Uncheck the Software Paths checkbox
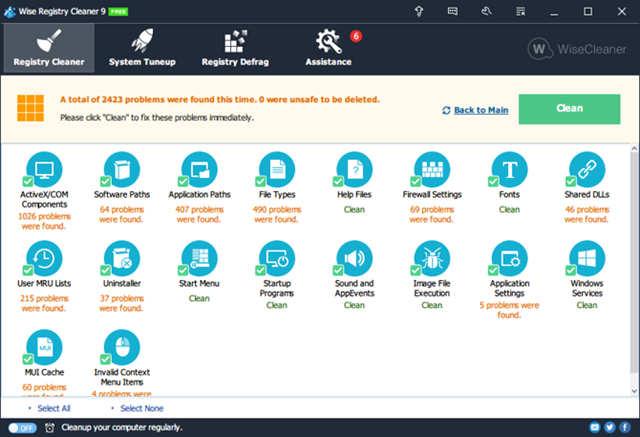The image size is (640, 437). [x=105, y=181]
